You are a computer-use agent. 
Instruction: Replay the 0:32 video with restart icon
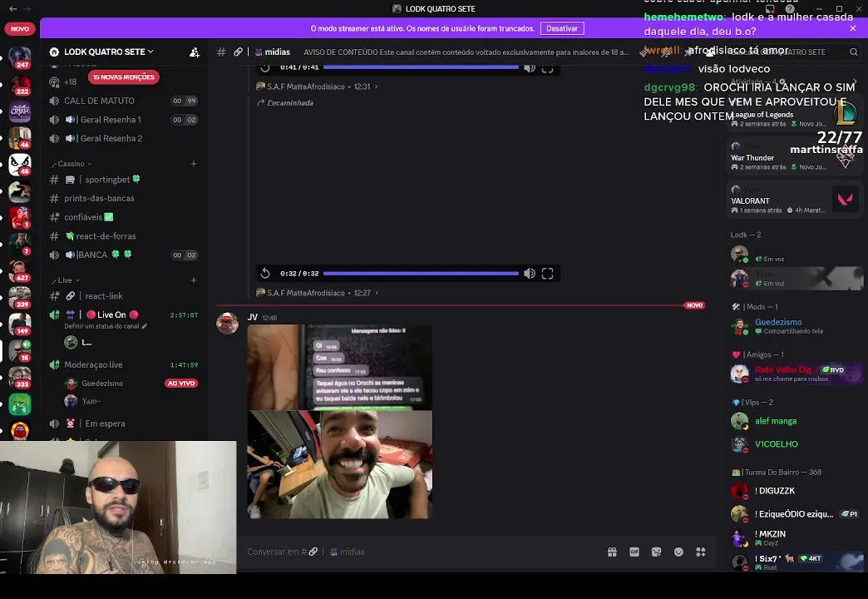pos(265,273)
